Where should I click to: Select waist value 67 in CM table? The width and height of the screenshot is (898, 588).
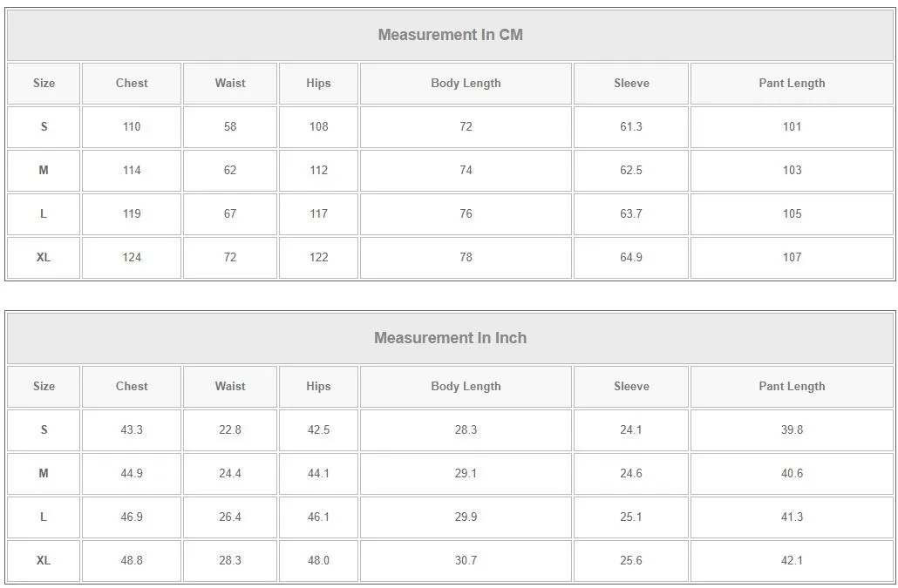click(x=230, y=214)
